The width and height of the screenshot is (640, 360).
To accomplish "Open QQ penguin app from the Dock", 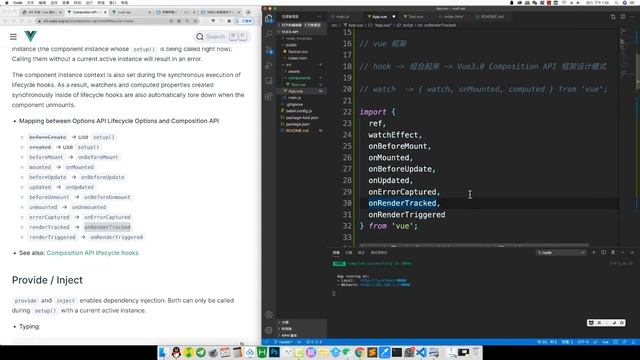I will [176, 352].
